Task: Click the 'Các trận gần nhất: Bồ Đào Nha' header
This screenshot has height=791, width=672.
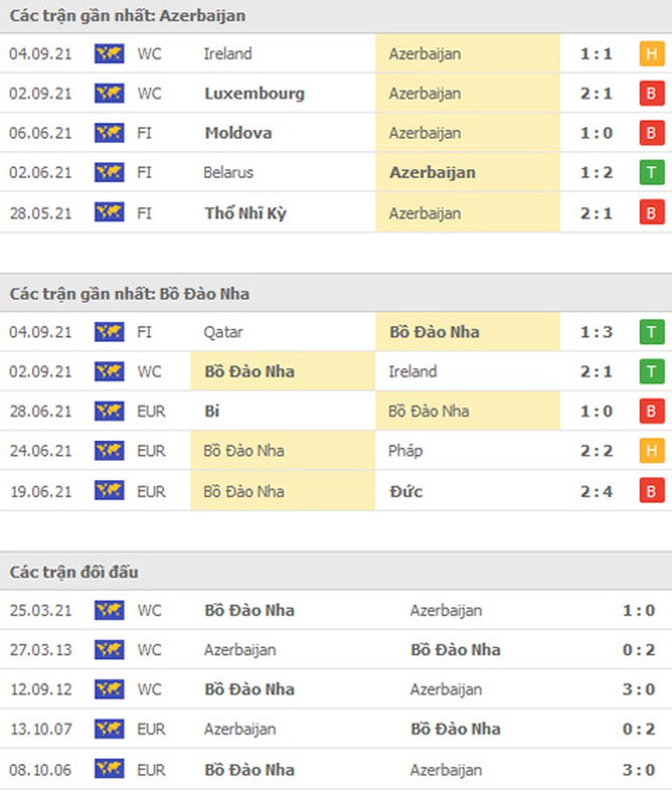Action: click(129, 294)
